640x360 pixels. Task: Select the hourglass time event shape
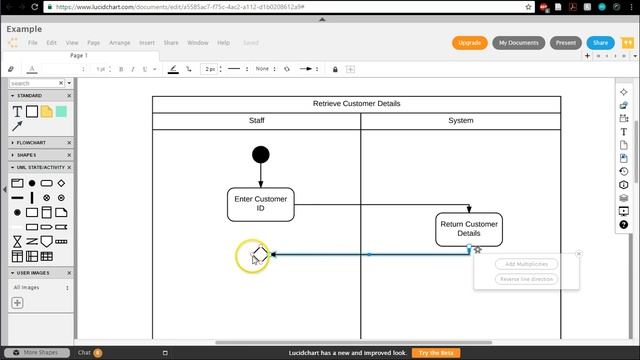pyautogui.click(x=17, y=242)
